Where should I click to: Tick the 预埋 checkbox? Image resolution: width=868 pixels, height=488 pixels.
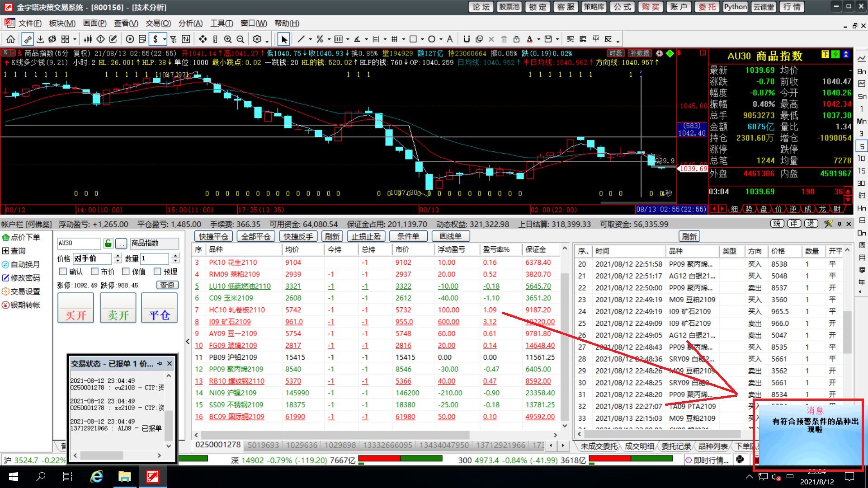(x=157, y=272)
